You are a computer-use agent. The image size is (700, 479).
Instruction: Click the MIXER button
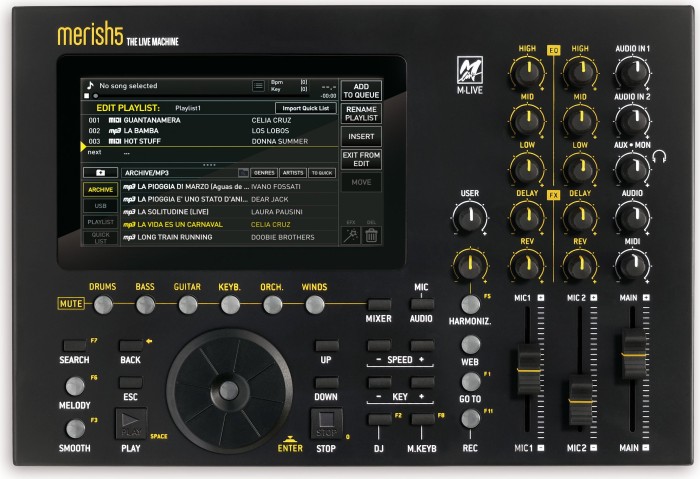pyautogui.click(x=379, y=304)
